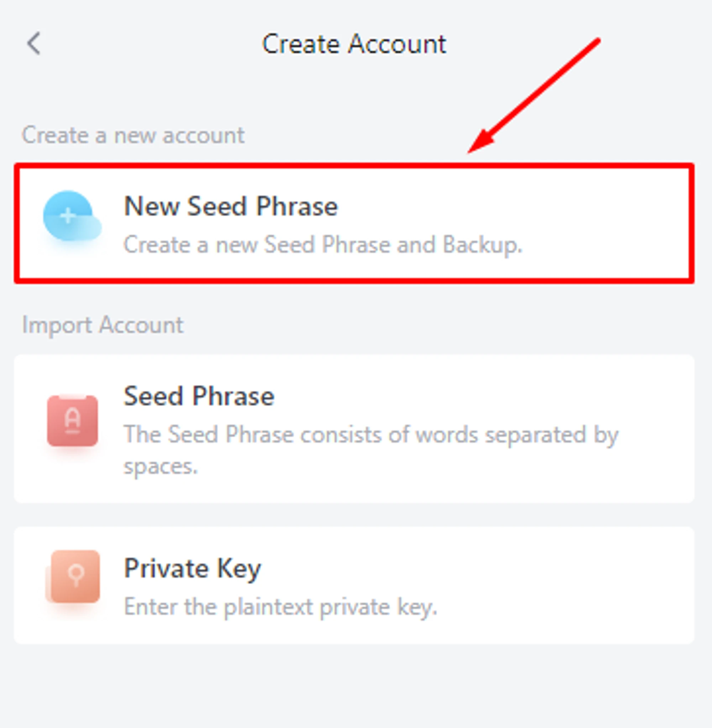Click the "Import Account" section label
Screen dimensions: 712x728
[x=103, y=324]
